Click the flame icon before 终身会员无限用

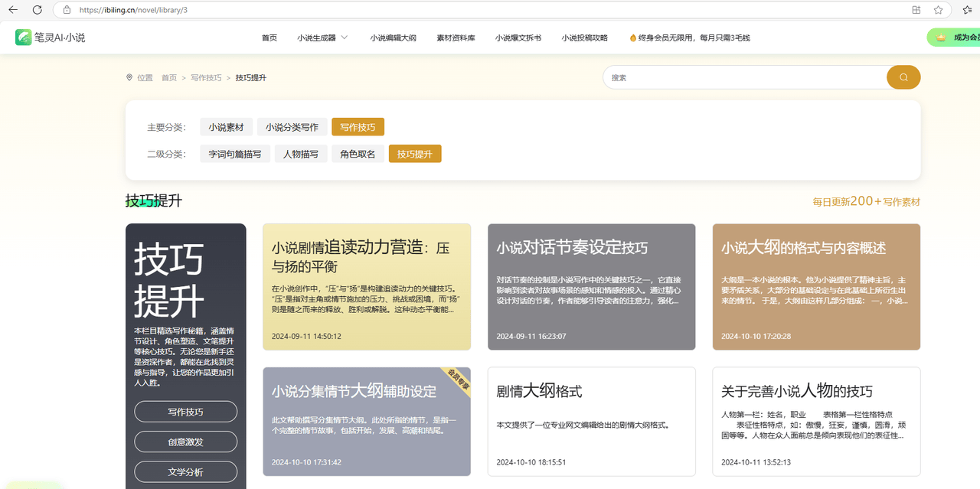[x=632, y=37]
